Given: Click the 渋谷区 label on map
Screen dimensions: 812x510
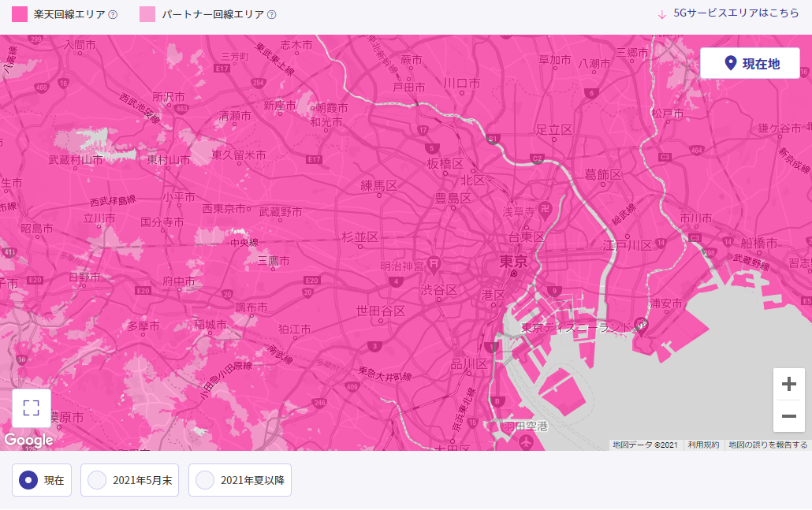Looking at the screenshot, I should (438, 289).
